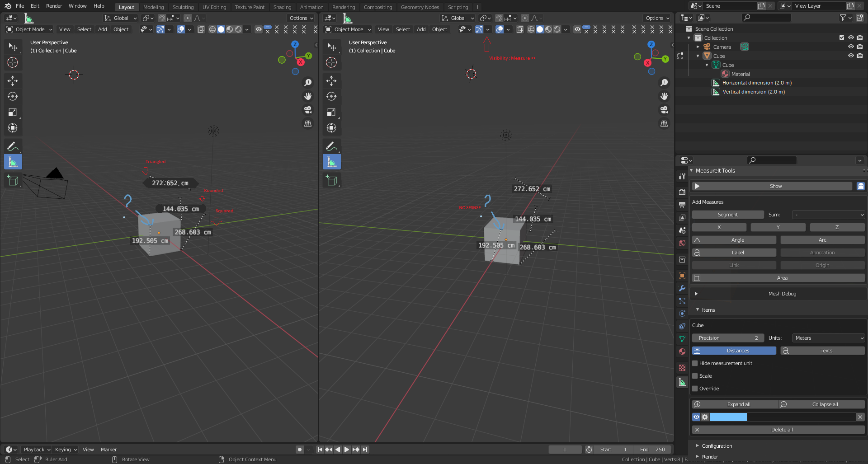Open the Render menu
Viewport: 868px width, 464px height.
tap(54, 6)
